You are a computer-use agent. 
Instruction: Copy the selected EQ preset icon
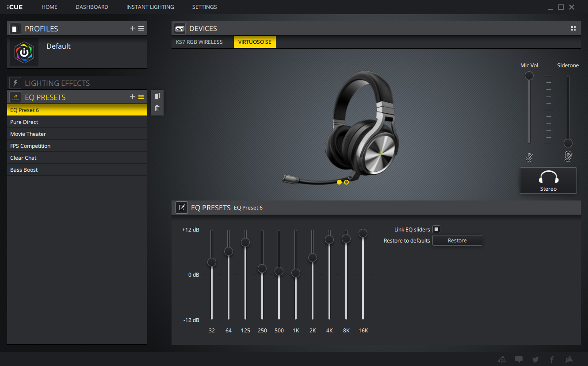(157, 96)
